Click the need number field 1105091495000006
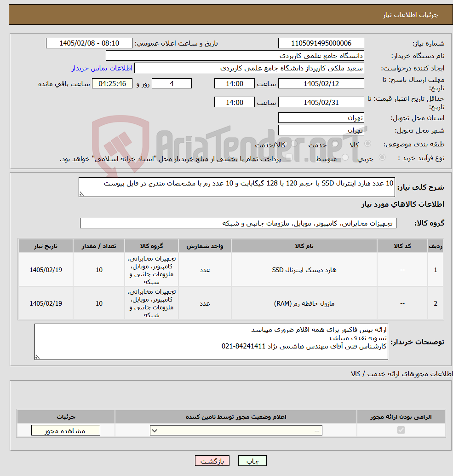The image size is (453, 476). pyautogui.click(x=321, y=43)
